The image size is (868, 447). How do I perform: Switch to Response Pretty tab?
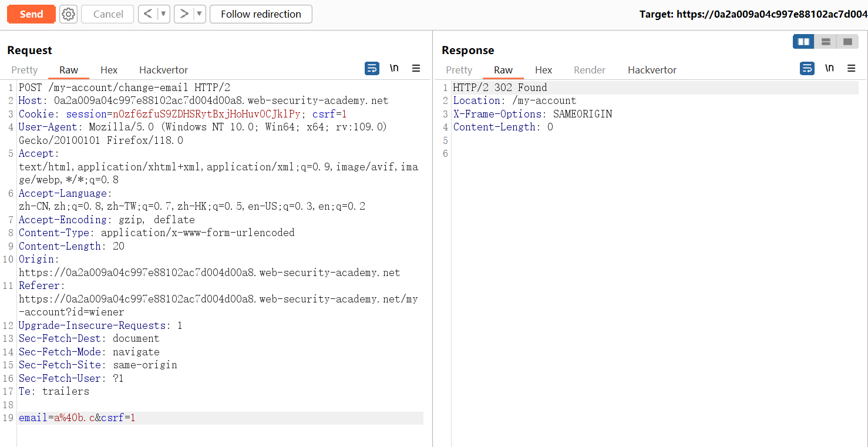coord(459,70)
